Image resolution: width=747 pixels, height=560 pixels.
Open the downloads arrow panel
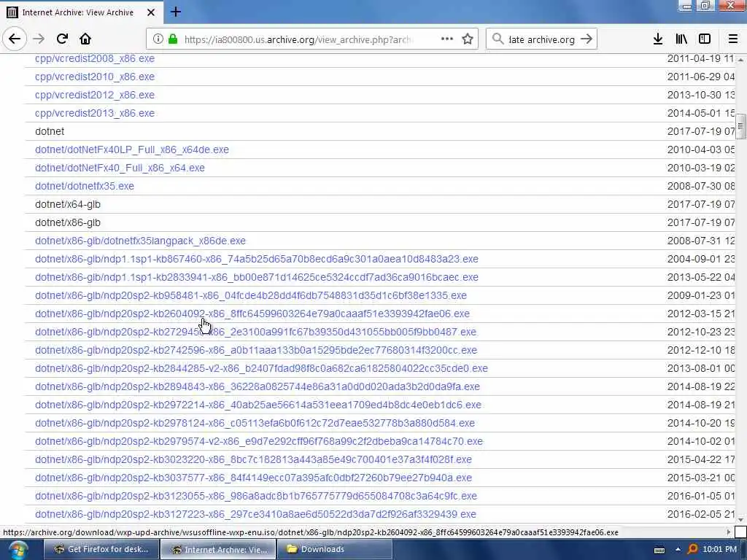click(x=658, y=39)
